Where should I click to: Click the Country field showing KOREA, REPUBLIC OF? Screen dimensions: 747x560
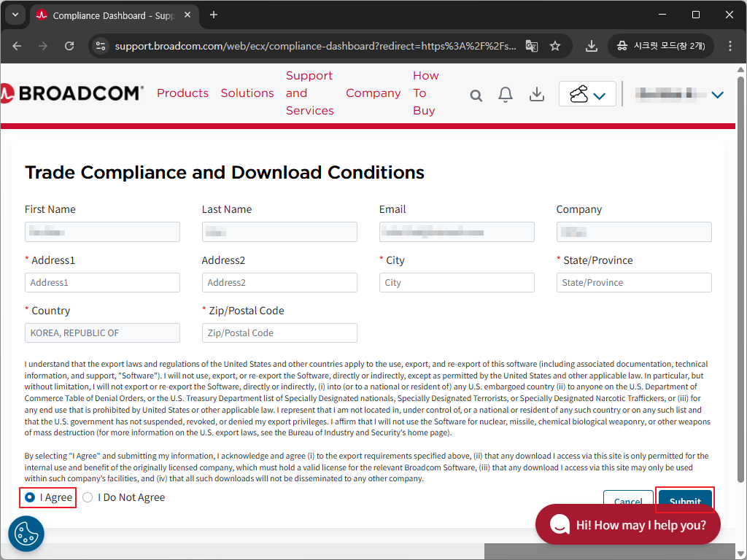point(102,332)
